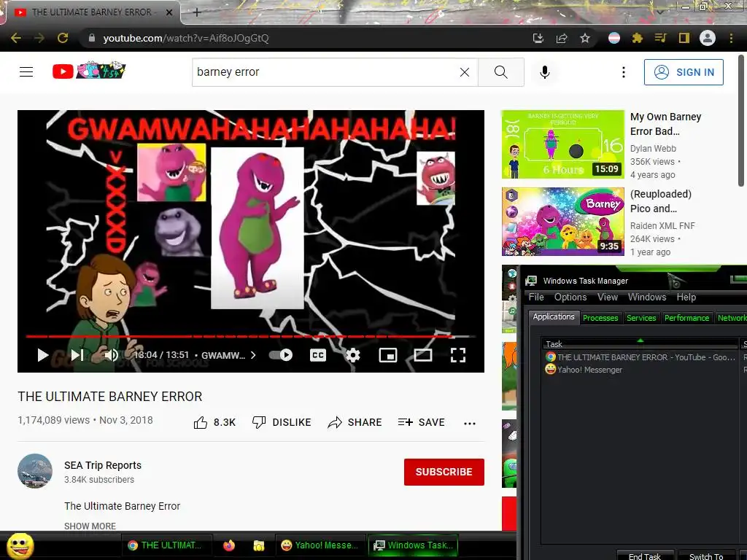Close THE ULTIMATE BARNEY ERROR tab
This screenshot has width=747, height=560.
pyautogui.click(x=169, y=12)
